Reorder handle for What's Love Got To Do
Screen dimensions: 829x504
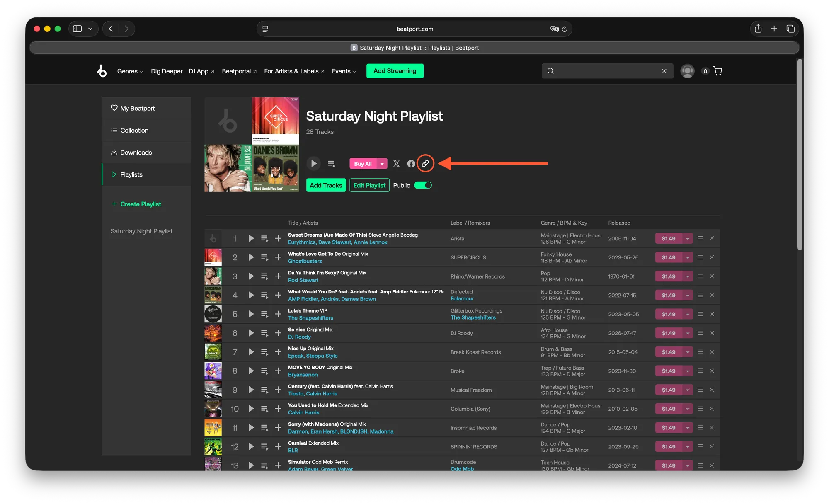coord(700,257)
